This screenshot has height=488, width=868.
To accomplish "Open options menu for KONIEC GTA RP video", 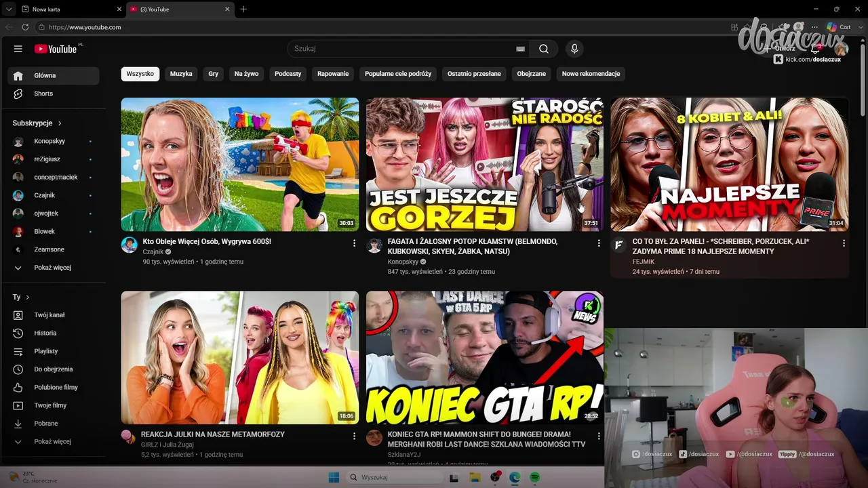I will click(599, 436).
